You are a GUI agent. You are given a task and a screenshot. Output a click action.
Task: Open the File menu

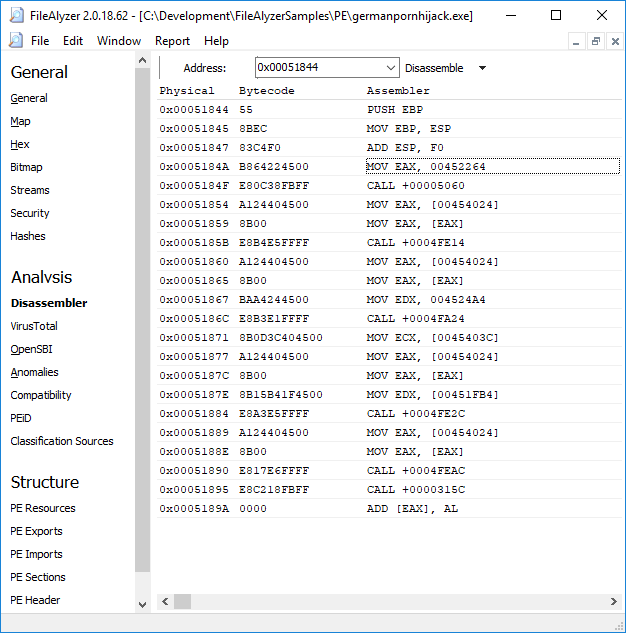[x=40, y=41]
